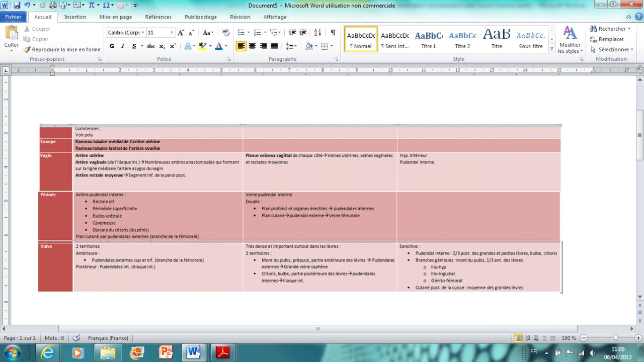644x362 pixels.
Task: Open Adobe Acrobat from the taskbar
Action: 223,352
